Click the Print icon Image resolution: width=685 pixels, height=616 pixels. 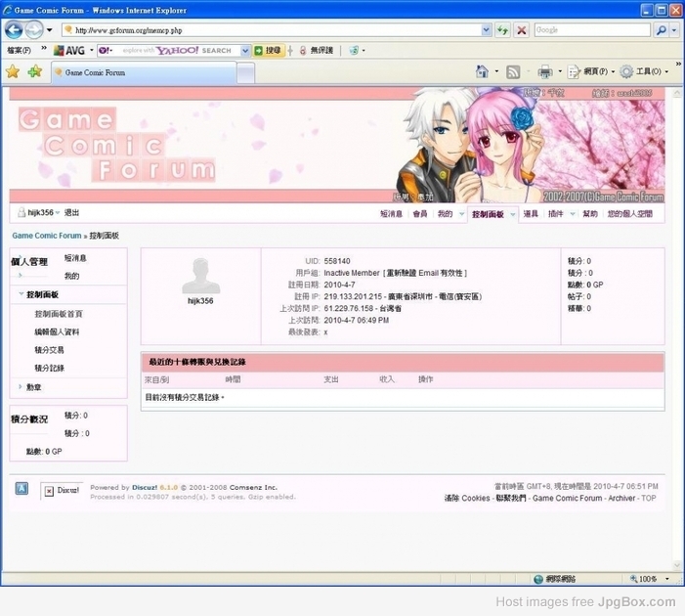pos(544,71)
